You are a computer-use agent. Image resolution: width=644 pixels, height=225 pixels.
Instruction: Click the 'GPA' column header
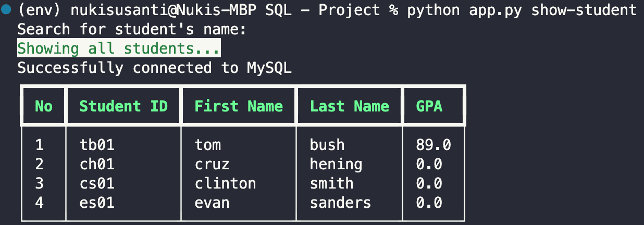click(x=429, y=106)
